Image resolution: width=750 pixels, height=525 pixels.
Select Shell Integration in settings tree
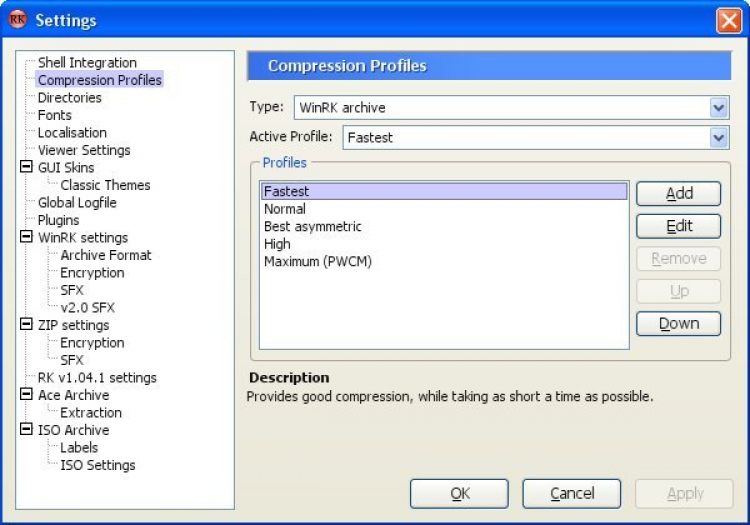(87, 63)
